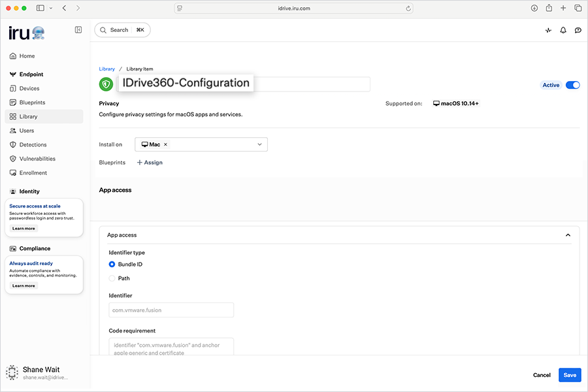
Task: Click the Safari address bar
Action: (x=293, y=8)
